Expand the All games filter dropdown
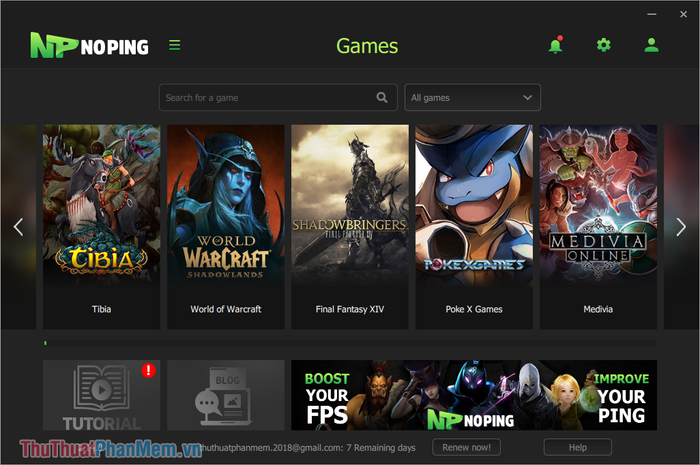The width and height of the screenshot is (700, 465). pos(472,97)
